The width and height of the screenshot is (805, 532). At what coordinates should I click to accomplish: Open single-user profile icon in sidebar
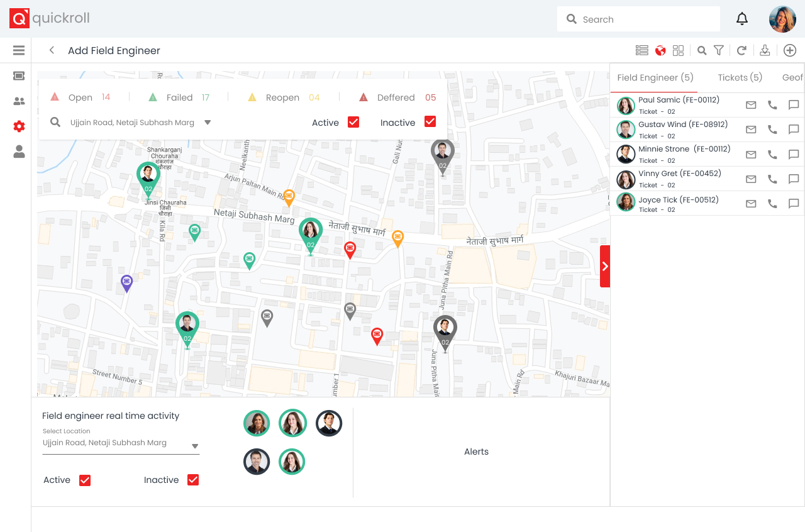coord(19,152)
